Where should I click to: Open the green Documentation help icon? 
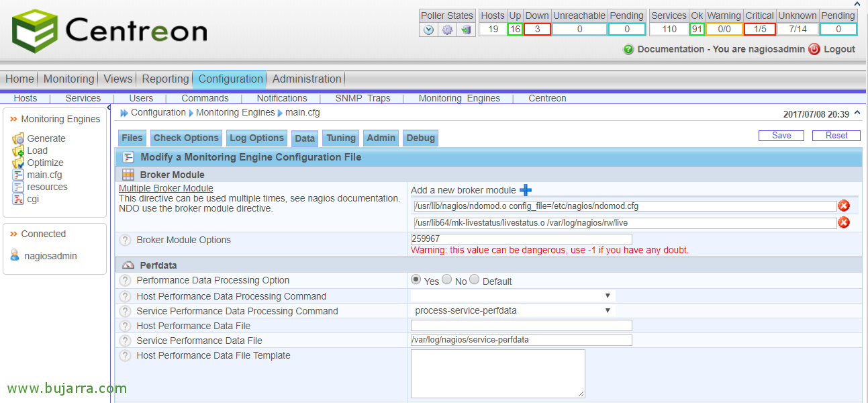click(x=628, y=49)
